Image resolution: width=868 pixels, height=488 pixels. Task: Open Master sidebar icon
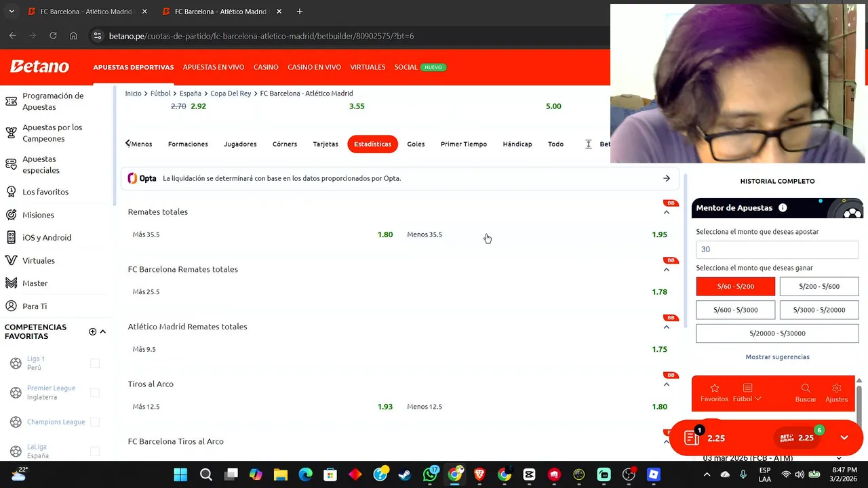tap(11, 283)
